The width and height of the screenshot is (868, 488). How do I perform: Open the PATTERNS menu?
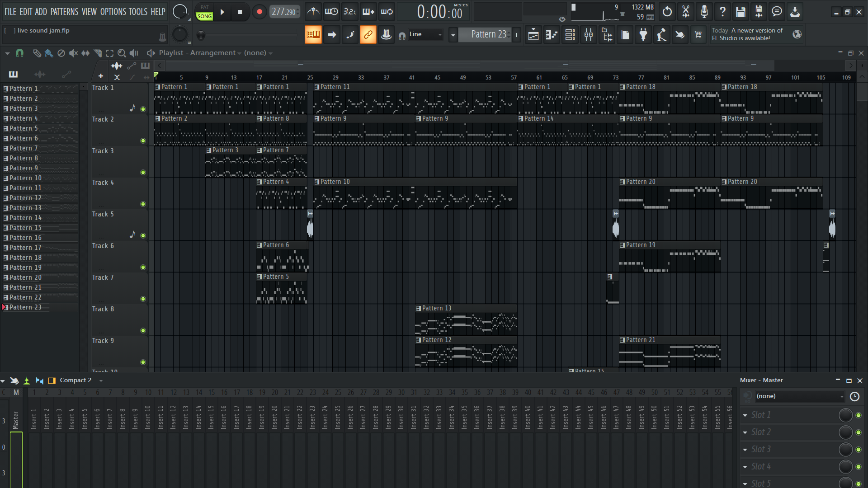[x=64, y=12]
